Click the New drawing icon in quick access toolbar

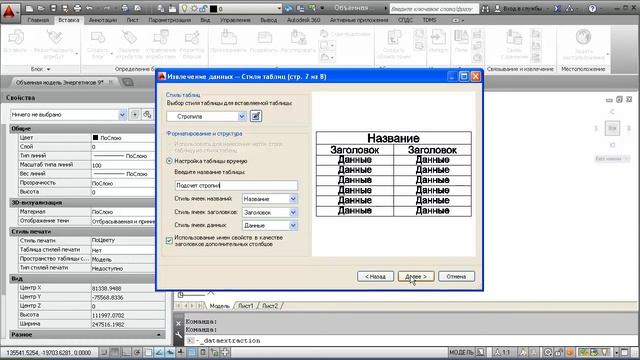(29, 8)
